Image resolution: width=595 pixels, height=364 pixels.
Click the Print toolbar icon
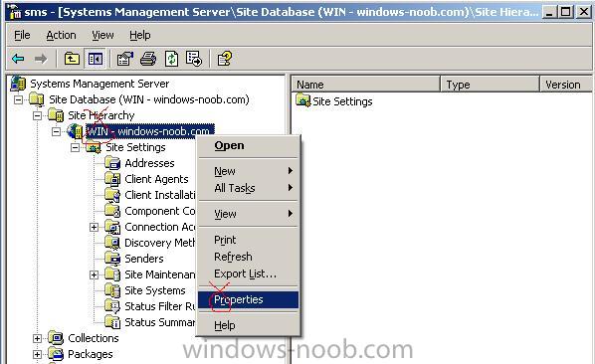(148, 59)
